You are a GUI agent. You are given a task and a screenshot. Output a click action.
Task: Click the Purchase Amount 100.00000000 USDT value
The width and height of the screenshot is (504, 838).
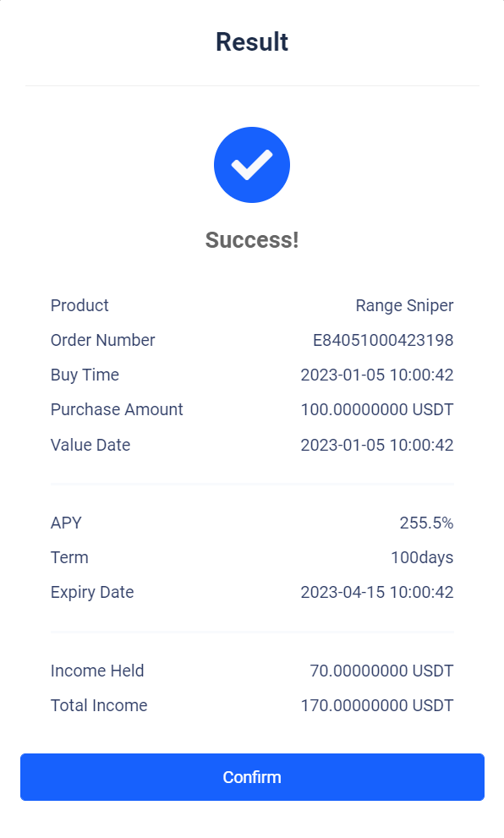coord(377,409)
